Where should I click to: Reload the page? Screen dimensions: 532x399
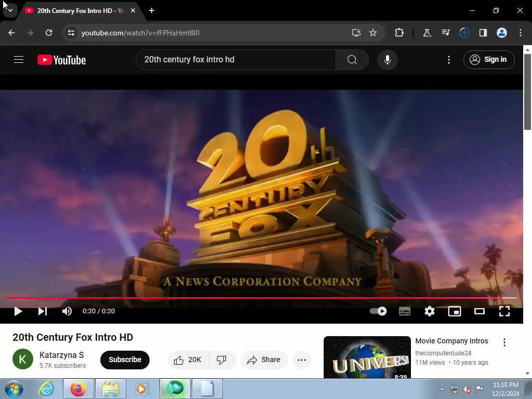[49, 33]
